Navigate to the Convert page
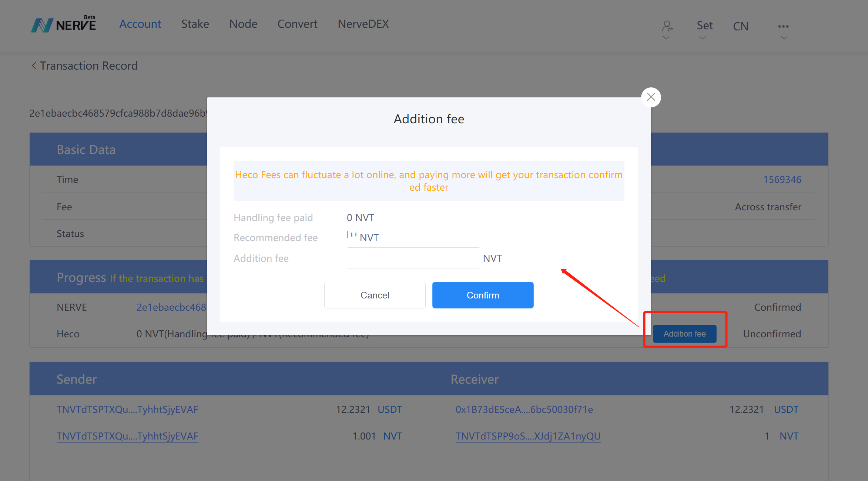868x481 pixels. (x=297, y=24)
